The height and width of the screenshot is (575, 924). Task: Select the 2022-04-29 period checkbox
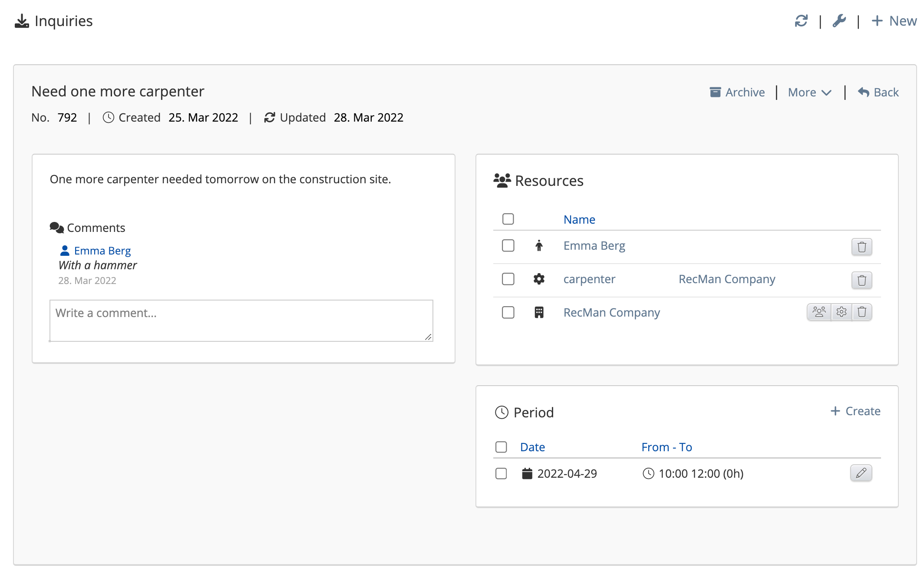(501, 473)
